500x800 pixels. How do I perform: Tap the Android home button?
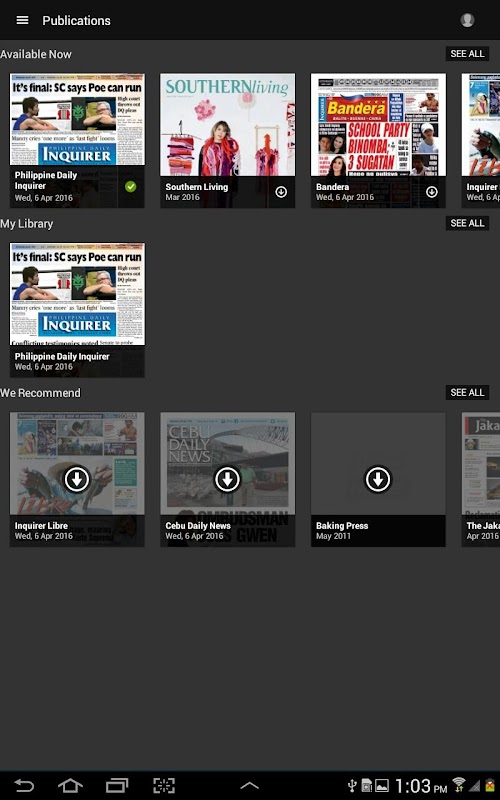70,785
